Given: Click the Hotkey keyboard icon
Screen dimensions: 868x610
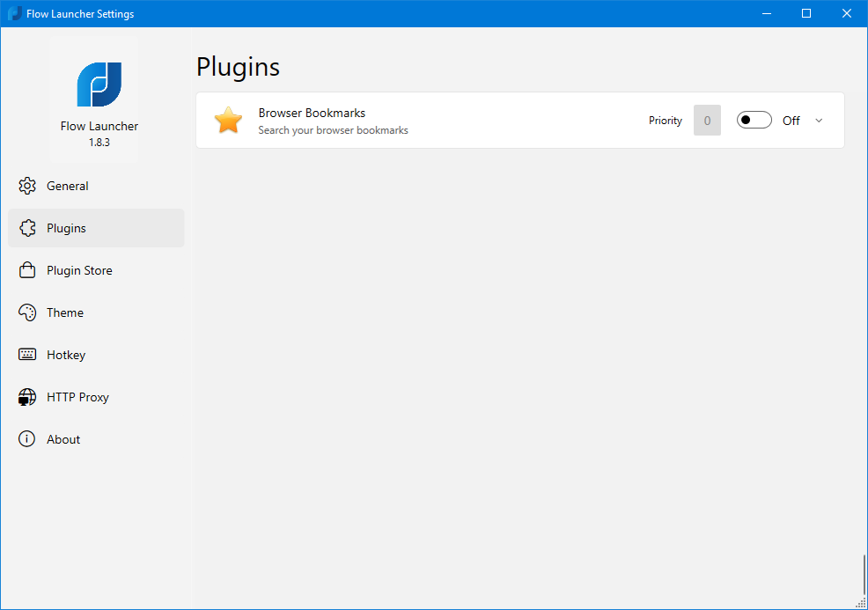Looking at the screenshot, I should [x=27, y=354].
